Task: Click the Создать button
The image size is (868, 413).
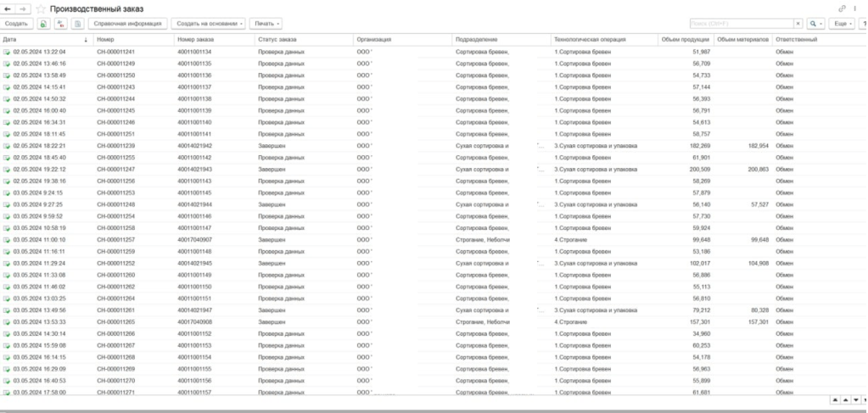Action: point(17,24)
